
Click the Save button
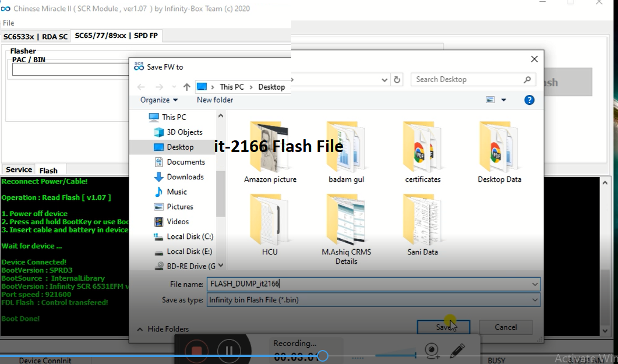pyautogui.click(x=443, y=327)
